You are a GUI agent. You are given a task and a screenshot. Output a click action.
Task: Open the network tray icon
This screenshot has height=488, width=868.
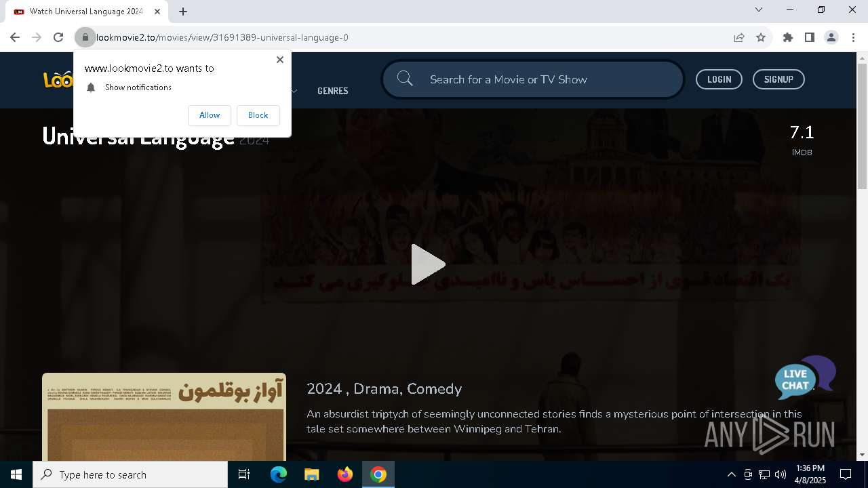pyautogui.click(x=764, y=474)
